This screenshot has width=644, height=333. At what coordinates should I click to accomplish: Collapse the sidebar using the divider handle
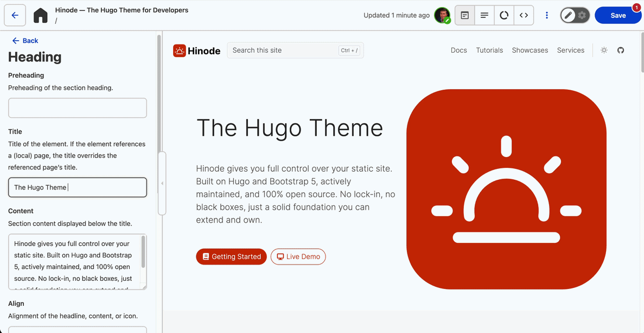(162, 184)
